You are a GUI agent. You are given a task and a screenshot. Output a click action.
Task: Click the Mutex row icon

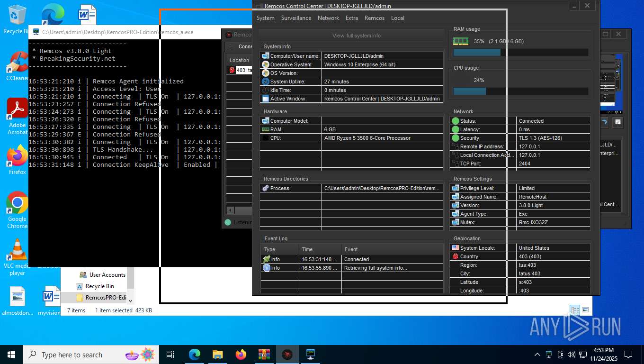click(456, 222)
